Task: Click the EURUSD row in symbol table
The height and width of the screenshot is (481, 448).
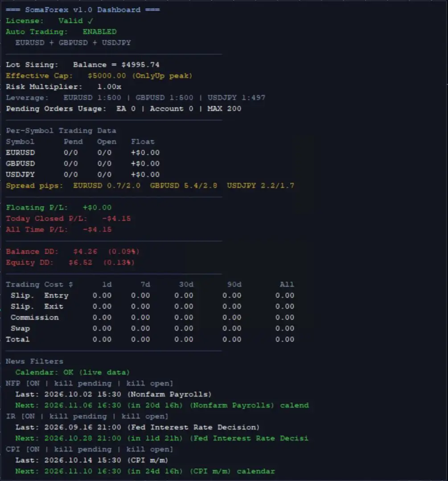Action: click(x=82, y=153)
